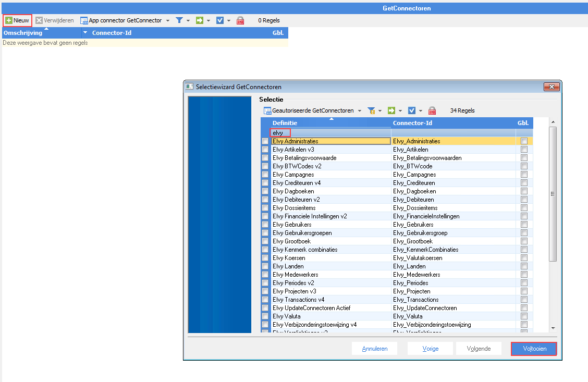The width and height of the screenshot is (588, 382).
Task: Select the checkbox beside Elvy Betalingsvoorwaarde
Action: pyautogui.click(x=265, y=158)
